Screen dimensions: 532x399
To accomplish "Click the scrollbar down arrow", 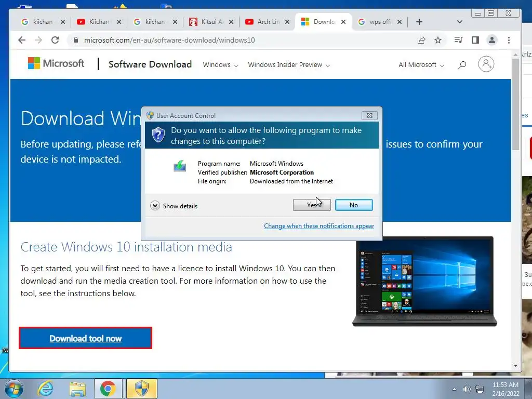I will coord(515,366).
